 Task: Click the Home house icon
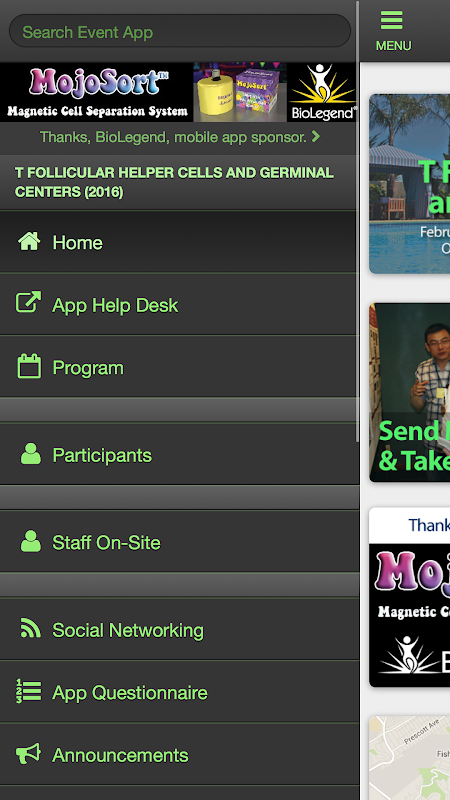(x=29, y=241)
